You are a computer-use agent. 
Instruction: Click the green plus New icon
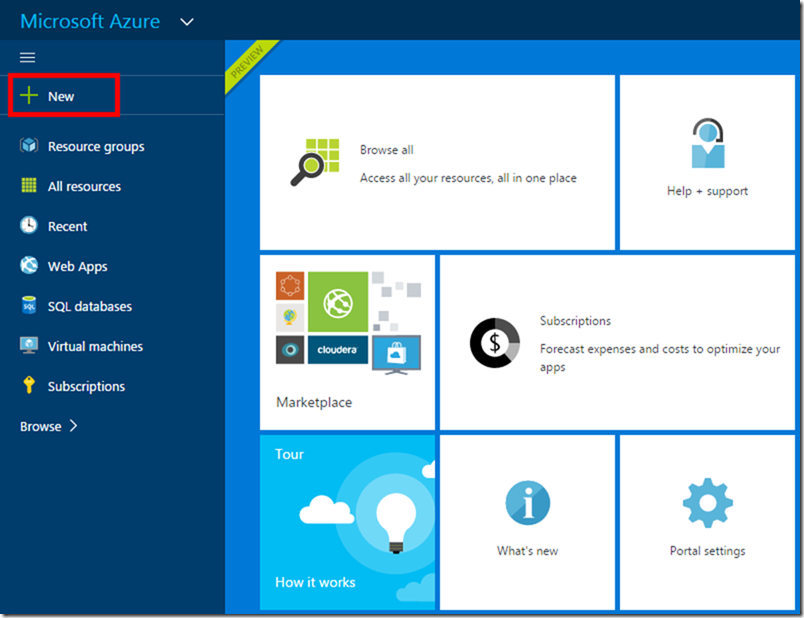coord(29,95)
